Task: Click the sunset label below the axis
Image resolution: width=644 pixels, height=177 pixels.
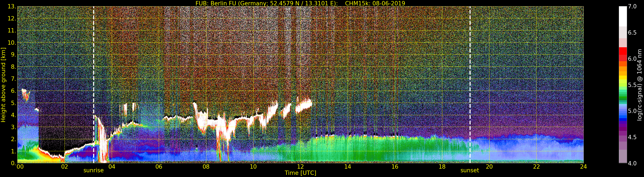Action: [x=470, y=171]
